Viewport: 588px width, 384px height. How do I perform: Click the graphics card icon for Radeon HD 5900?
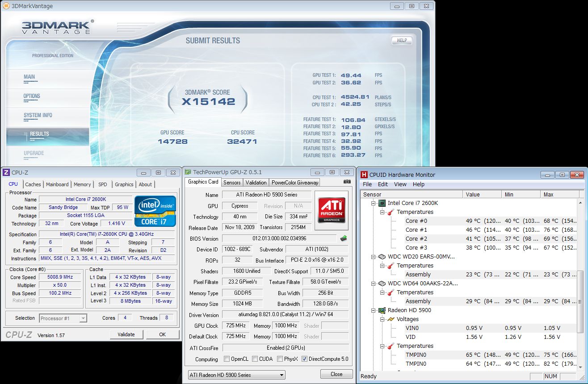click(x=382, y=310)
